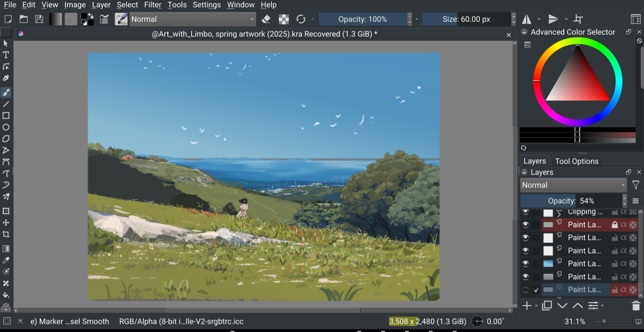644x332 pixels.
Task: Open the choose workspace button
Action: (x=636, y=19)
